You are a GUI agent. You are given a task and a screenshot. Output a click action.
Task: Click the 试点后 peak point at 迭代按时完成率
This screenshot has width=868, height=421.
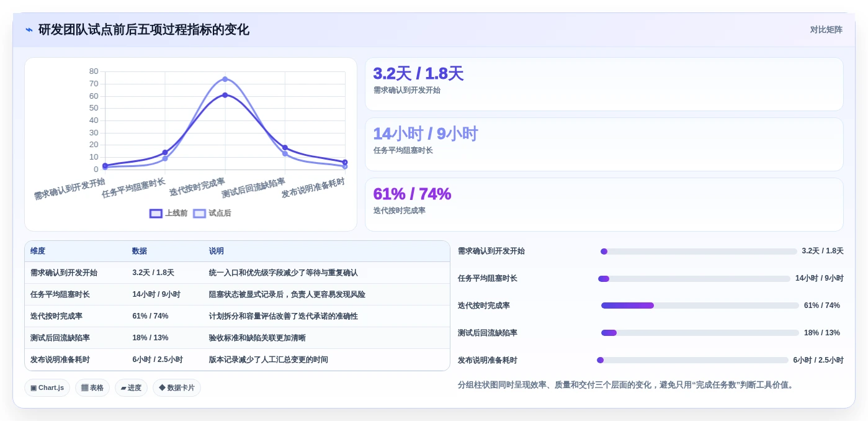[x=225, y=79]
